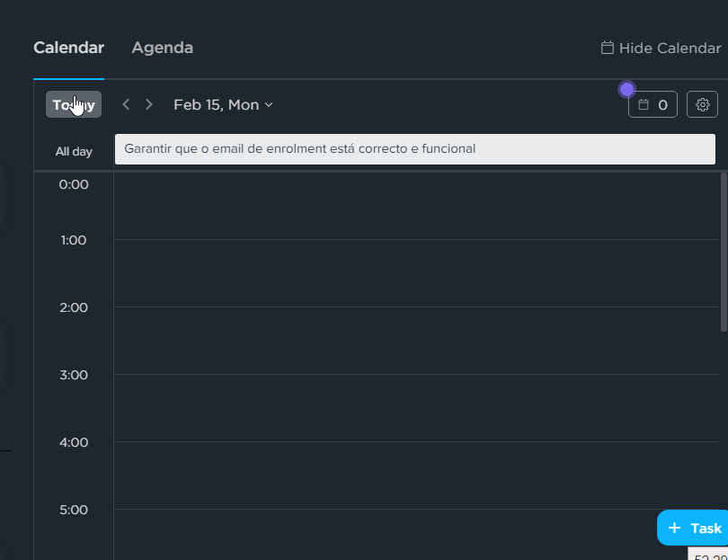728x560 pixels.
Task: Select the 2:00 hour slot in calendar
Action: click(413, 340)
